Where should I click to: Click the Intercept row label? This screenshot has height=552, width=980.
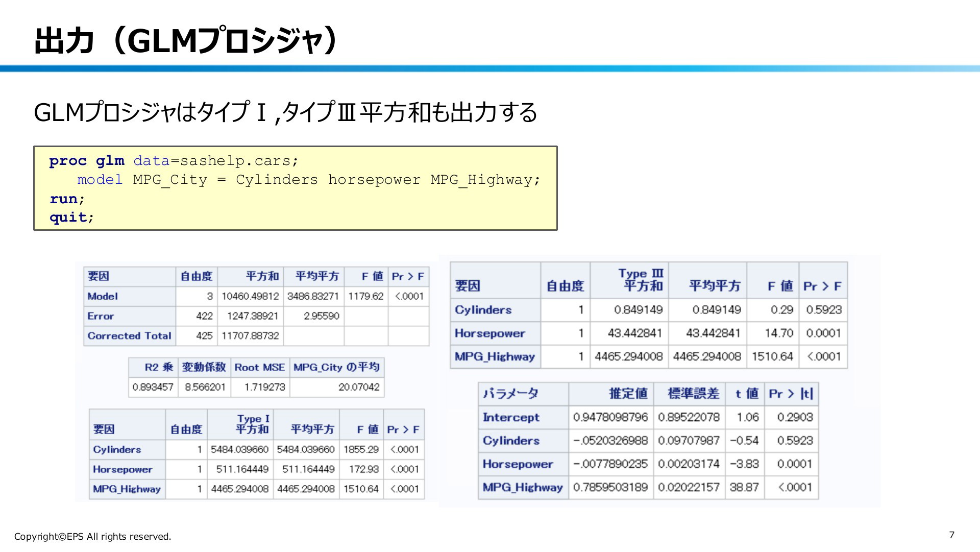[x=511, y=417]
